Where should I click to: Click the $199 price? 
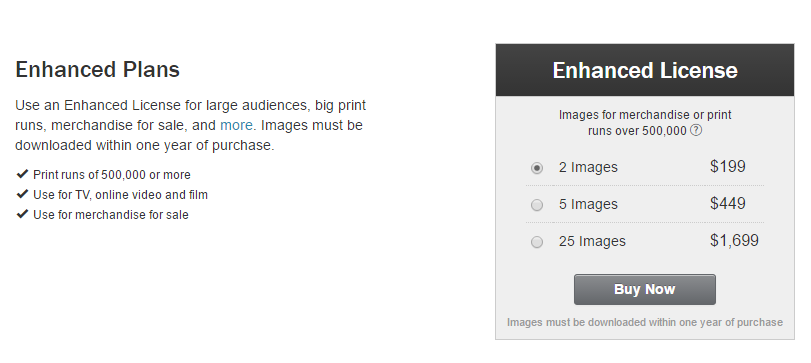coord(728,167)
